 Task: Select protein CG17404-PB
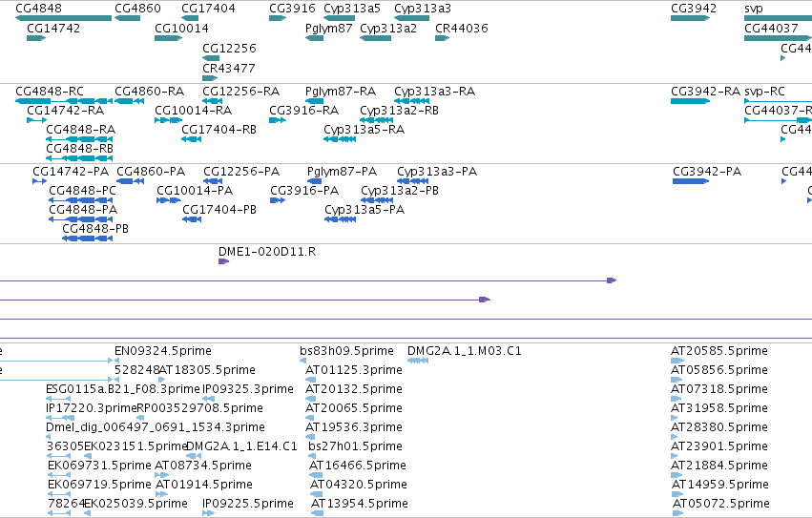click(x=192, y=219)
